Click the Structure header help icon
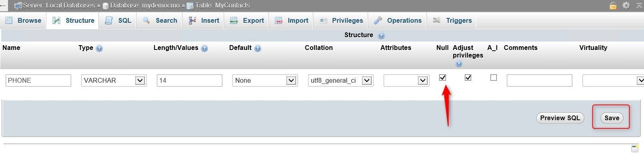Viewport: 644px width, 157px height. pos(381,36)
